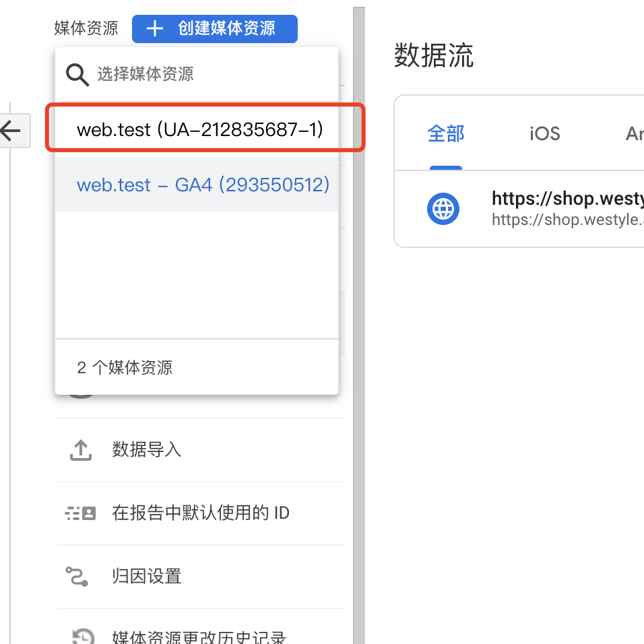The image size is (644, 644).
Task: Open 数据导入 menu item
Action: (x=201, y=450)
